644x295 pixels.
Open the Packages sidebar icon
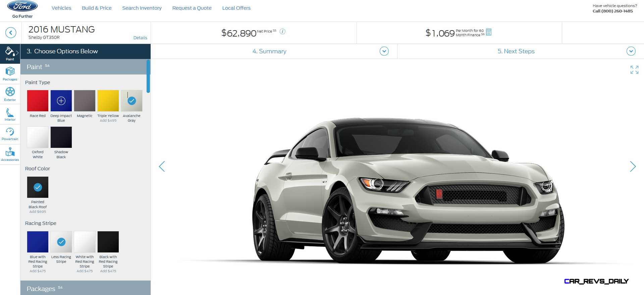coord(10,74)
